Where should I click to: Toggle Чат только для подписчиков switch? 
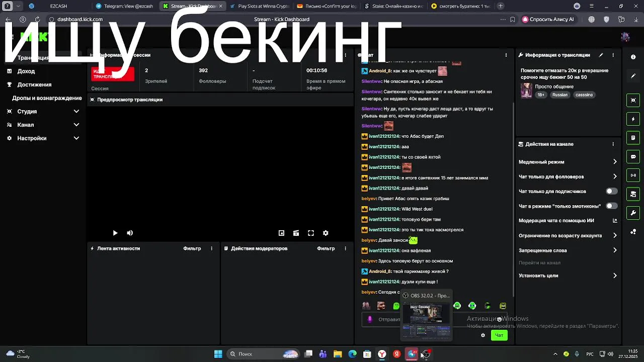pyautogui.click(x=611, y=191)
